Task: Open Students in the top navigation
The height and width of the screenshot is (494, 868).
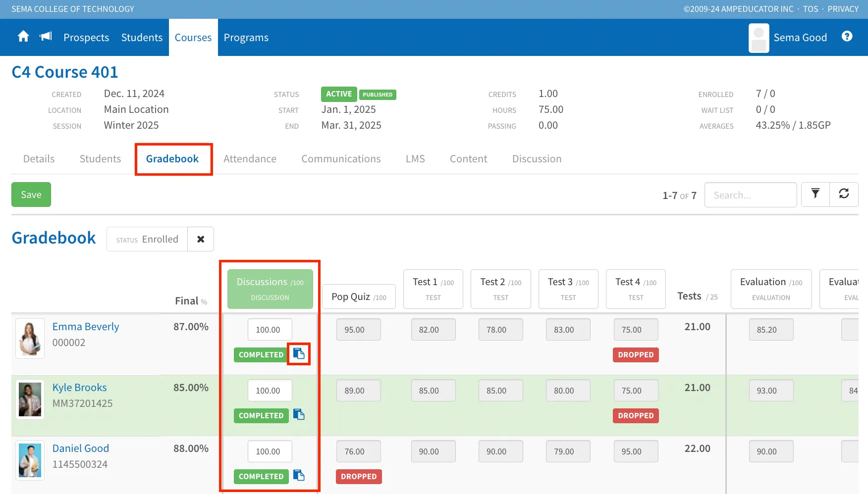Action: pos(142,38)
